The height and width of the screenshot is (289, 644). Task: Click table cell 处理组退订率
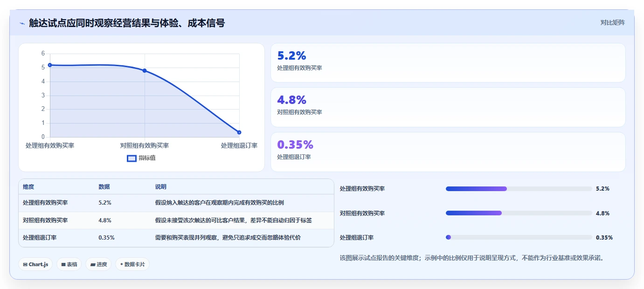click(x=40, y=238)
